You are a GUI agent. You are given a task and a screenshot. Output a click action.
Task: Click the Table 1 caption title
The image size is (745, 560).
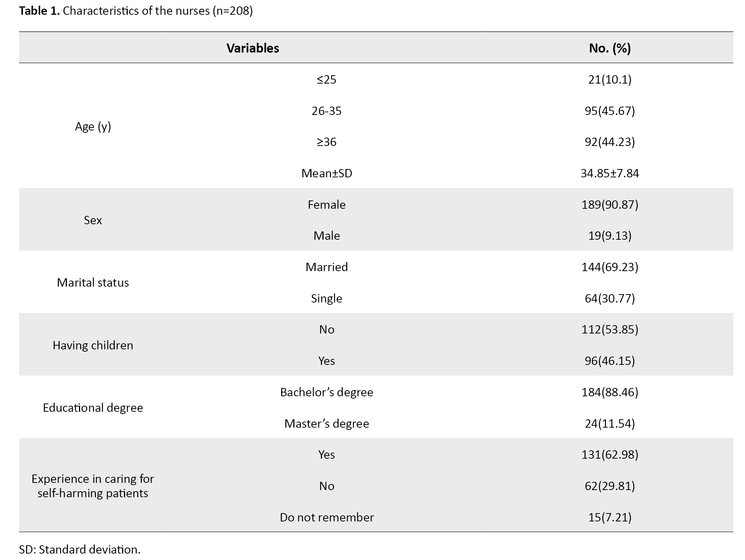click(136, 11)
